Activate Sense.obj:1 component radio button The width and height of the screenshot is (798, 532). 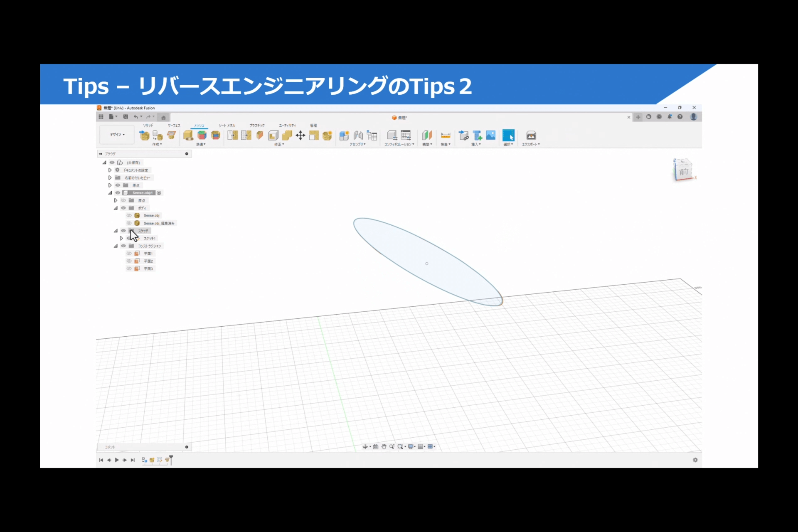[159, 193]
